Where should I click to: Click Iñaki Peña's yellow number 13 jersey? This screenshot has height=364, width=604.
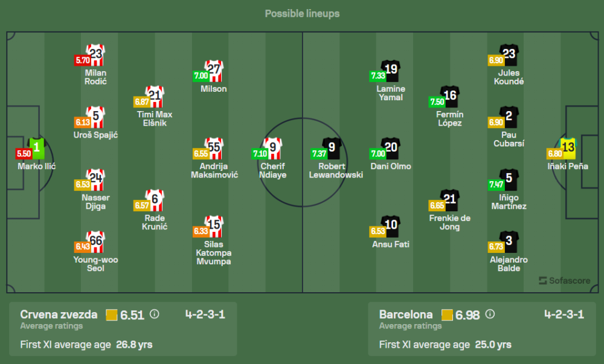[x=568, y=147]
